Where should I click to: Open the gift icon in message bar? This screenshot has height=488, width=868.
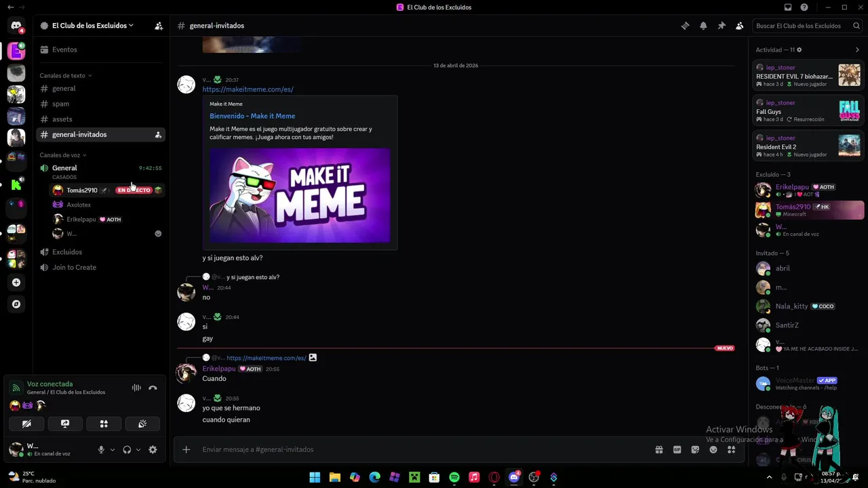click(658, 449)
